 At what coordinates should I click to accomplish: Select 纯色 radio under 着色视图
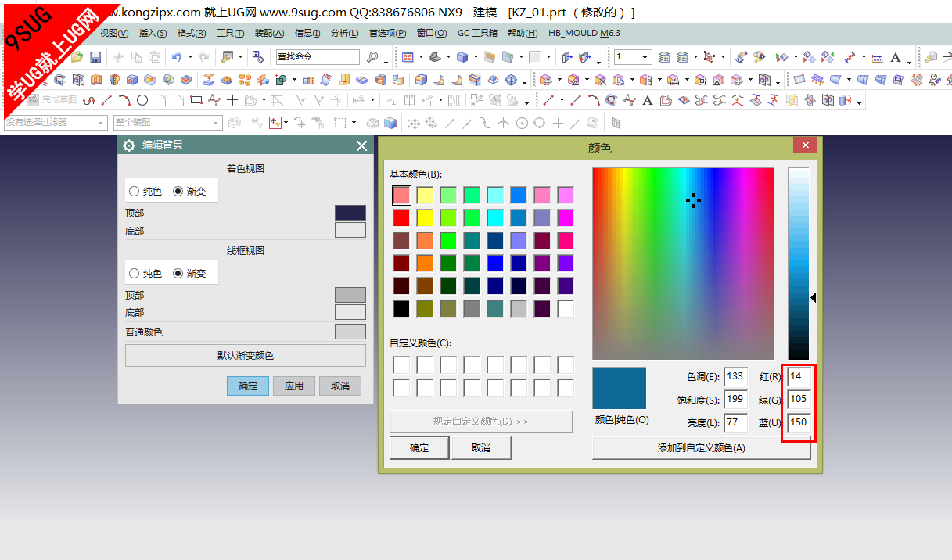(135, 192)
